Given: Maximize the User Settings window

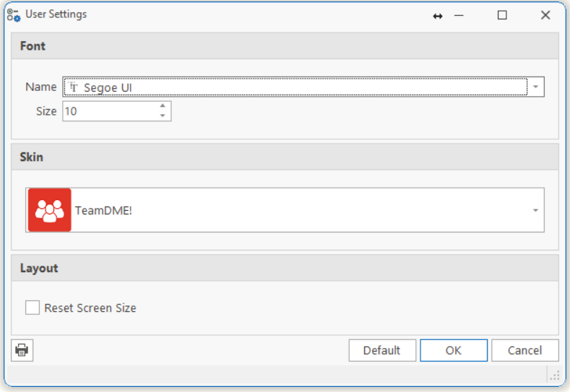Looking at the screenshot, I should (502, 15).
